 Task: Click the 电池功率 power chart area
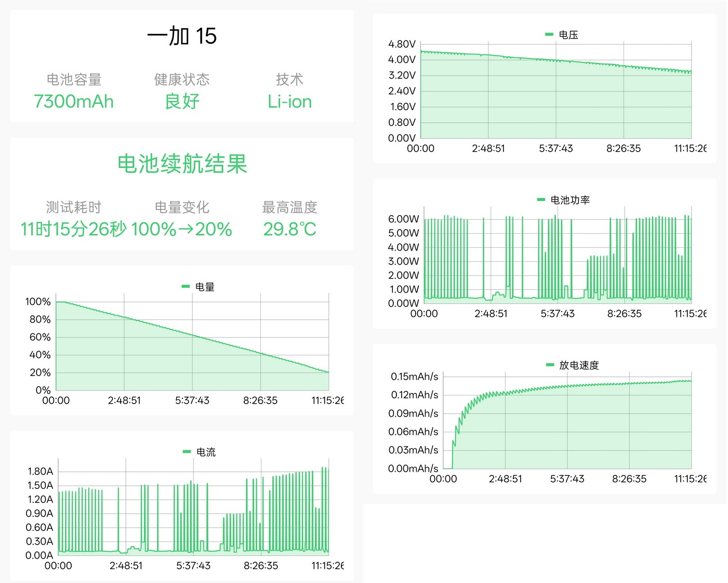point(558,255)
